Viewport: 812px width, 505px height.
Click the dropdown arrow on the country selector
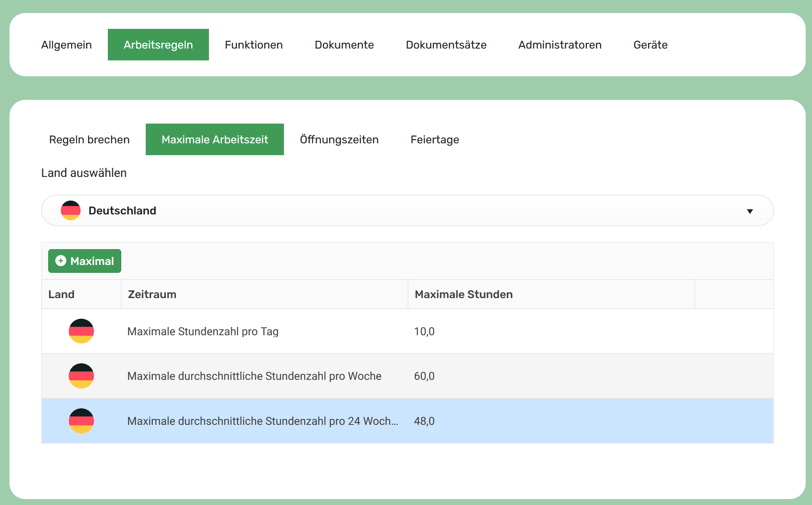pos(750,210)
